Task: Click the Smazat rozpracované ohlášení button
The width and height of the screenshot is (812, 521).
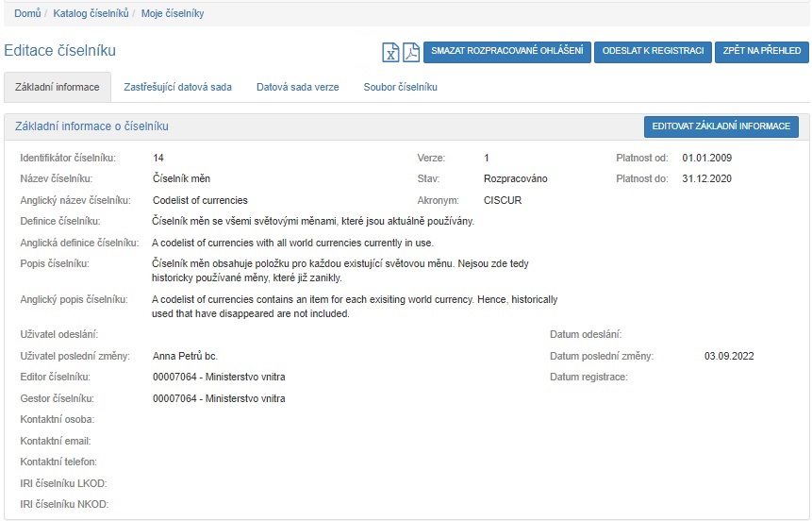Action: 506,51
